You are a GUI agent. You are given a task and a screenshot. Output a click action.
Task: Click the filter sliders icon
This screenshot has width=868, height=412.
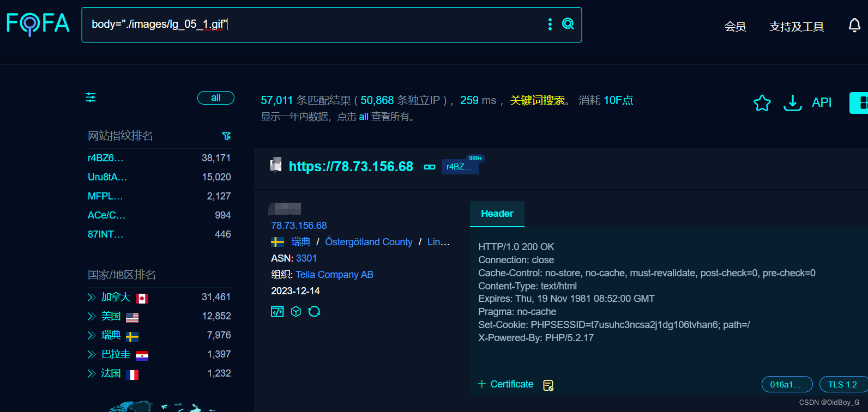[x=91, y=98]
